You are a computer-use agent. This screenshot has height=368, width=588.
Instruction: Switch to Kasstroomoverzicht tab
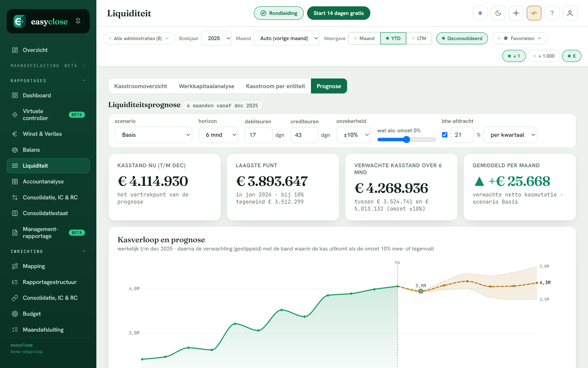click(140, 86)
